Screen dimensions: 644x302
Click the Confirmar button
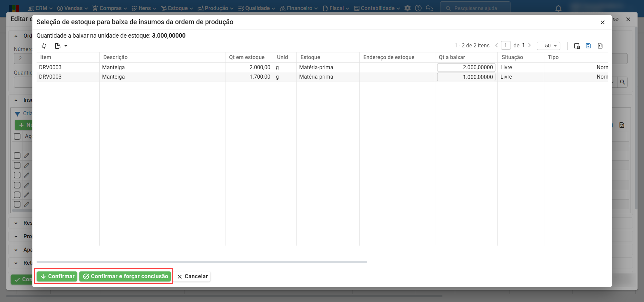point(57,276)
